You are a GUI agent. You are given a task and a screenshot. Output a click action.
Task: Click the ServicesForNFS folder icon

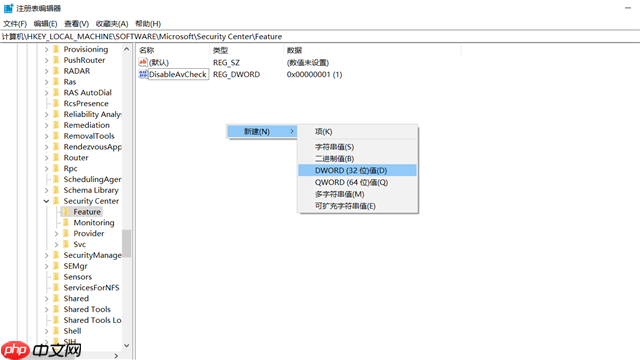click(56, 287)
